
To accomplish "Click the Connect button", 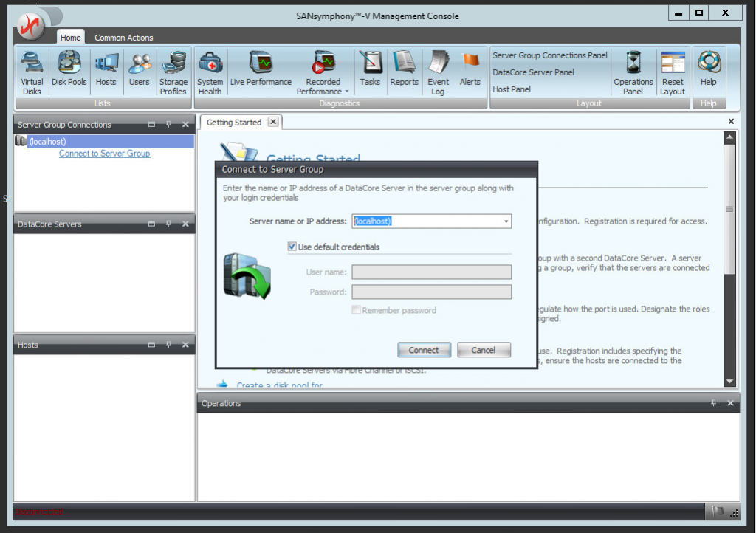I will 424,349.
